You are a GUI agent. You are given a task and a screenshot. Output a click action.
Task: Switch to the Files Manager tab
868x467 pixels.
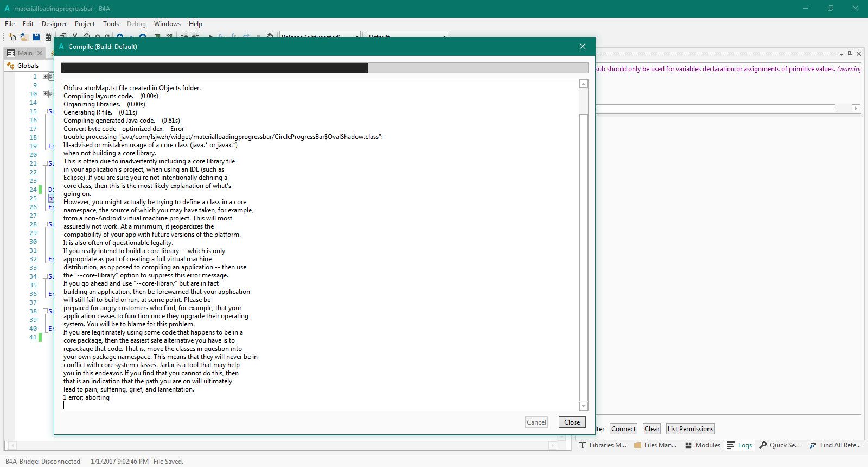pos(655,445)
